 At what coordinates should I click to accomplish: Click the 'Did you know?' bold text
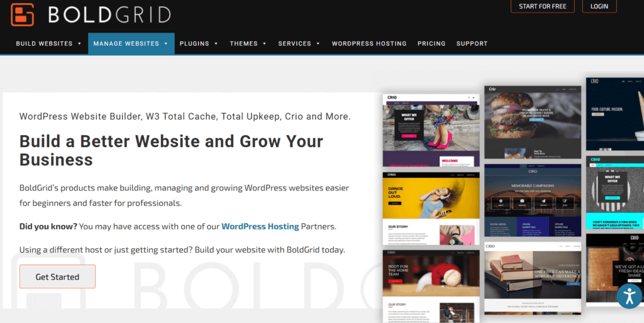pyautogui.click(x=48, y=227)
